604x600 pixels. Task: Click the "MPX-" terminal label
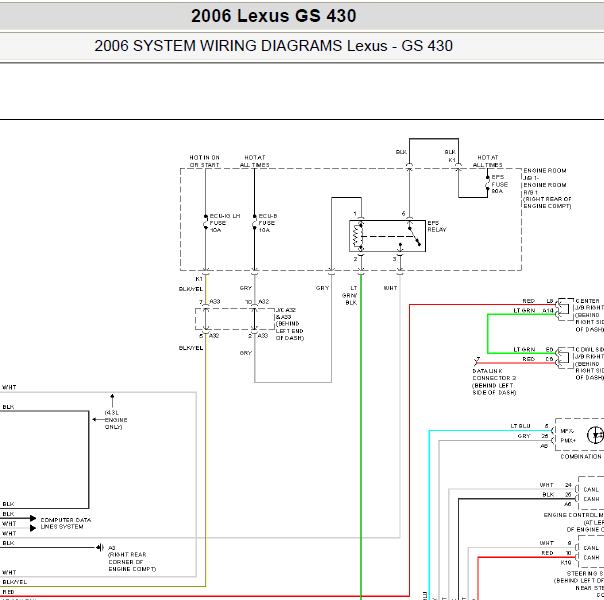coord(567,431)
